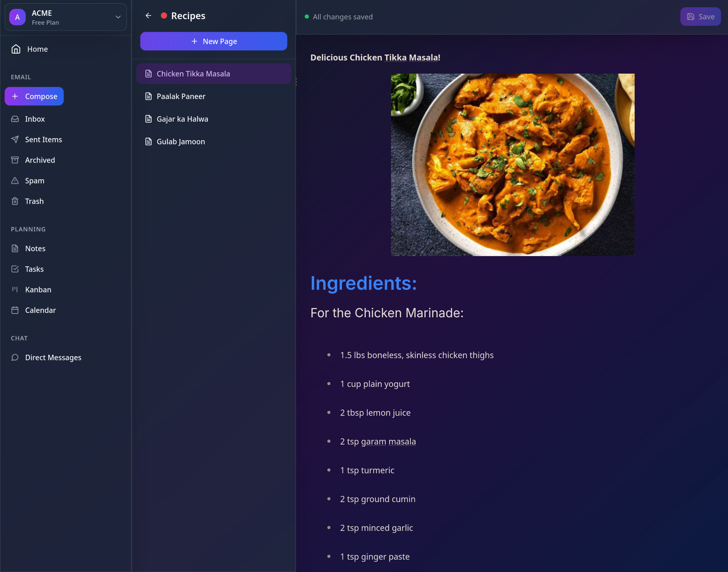Open the Archived box icon

[x=15, y=160]
